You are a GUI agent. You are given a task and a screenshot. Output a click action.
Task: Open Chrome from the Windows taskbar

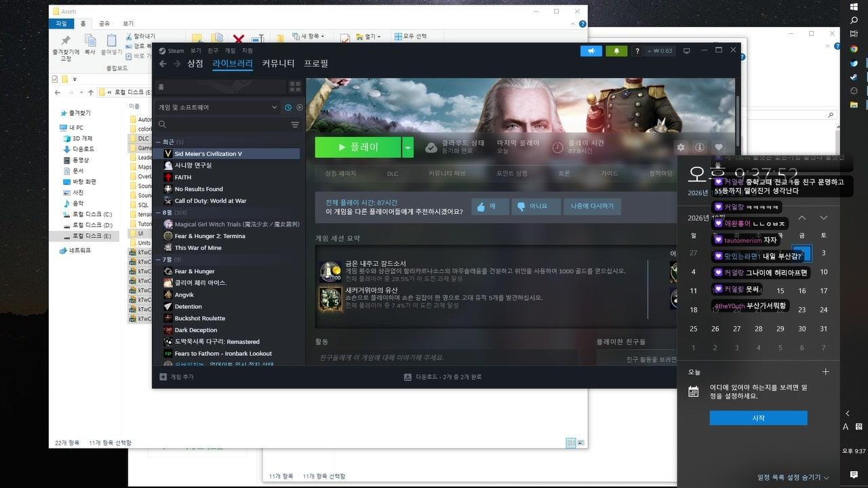854,49
